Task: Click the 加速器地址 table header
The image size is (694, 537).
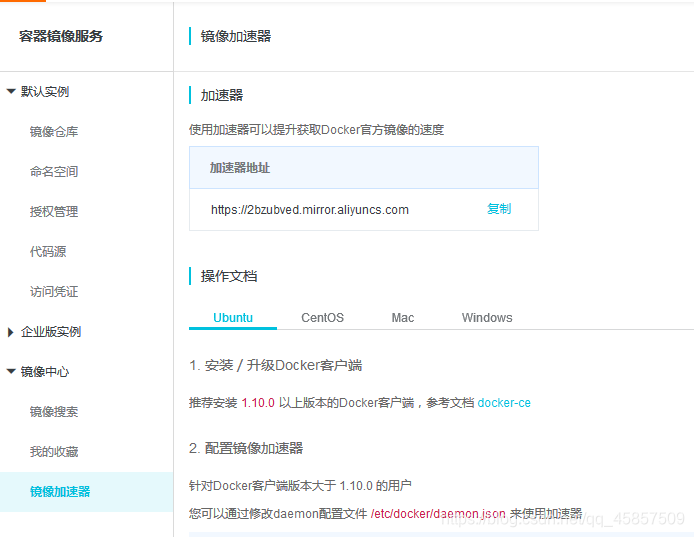Action: pyautogui.click(x=364, y=168)
